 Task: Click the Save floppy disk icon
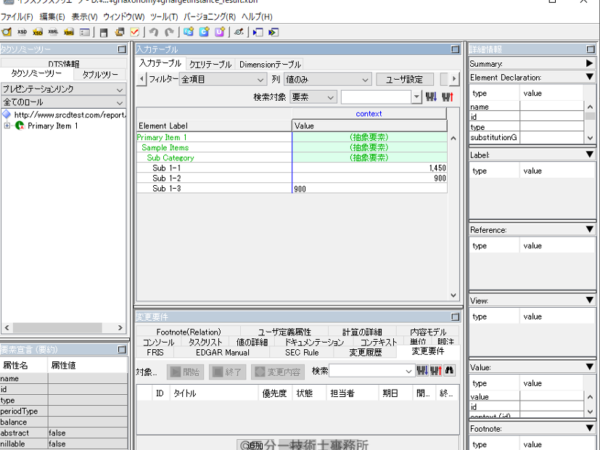pos(104,32)
